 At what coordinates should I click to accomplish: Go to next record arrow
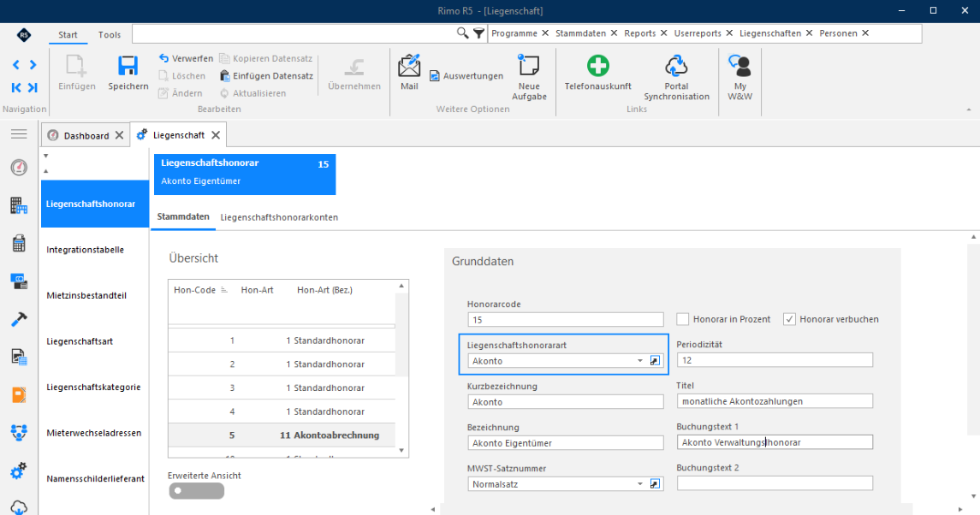33,64
